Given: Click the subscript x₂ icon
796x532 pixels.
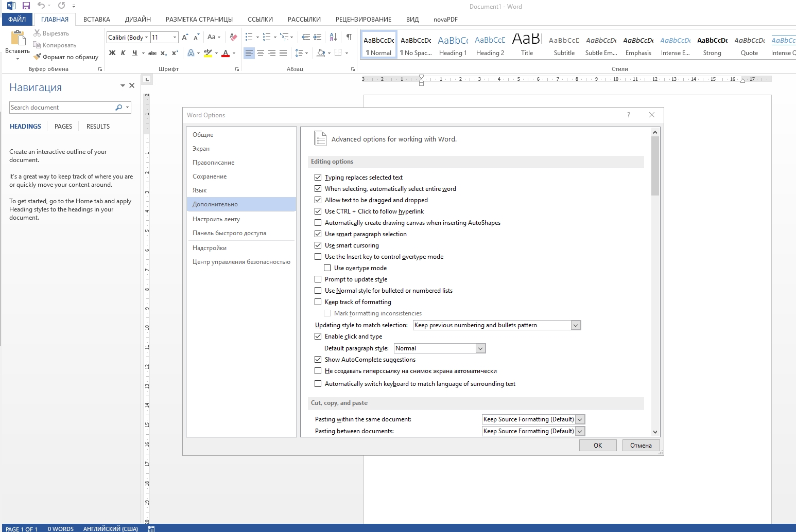Looking at the screenshot, I should (164, 53).
